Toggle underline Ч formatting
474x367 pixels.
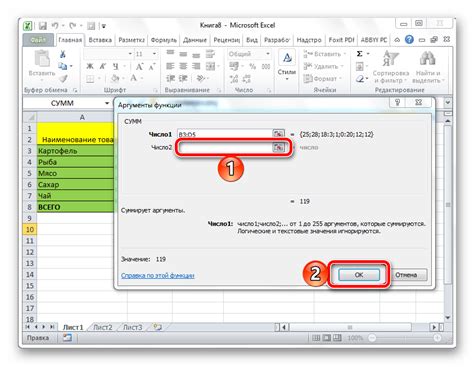(115, 66)
